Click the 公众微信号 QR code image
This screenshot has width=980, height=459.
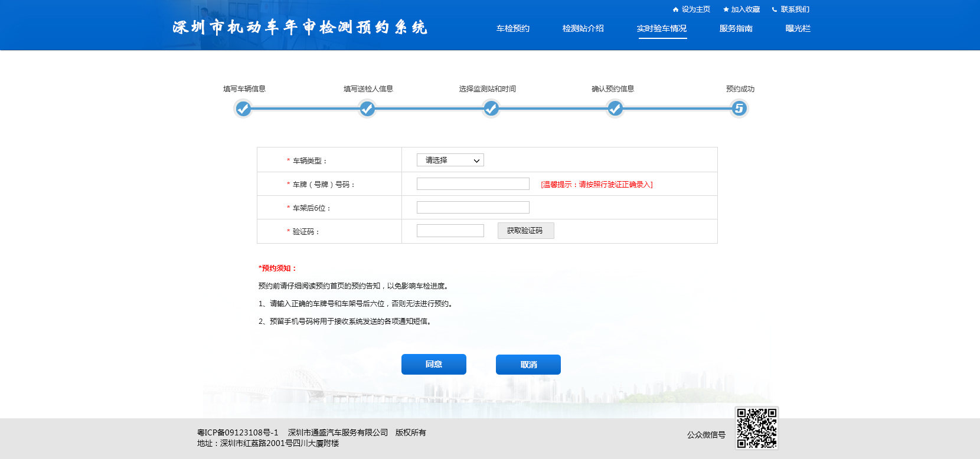tap(756, 428)
